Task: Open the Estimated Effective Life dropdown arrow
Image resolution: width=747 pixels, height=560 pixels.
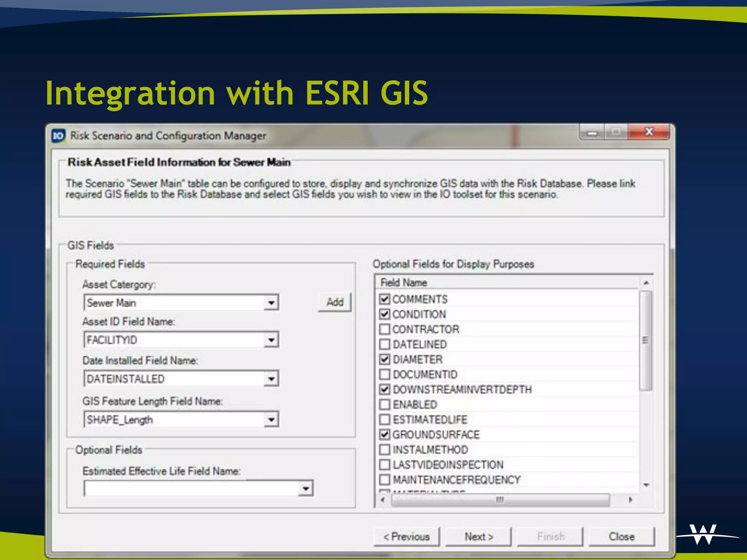Action: [x=305, y=489]
